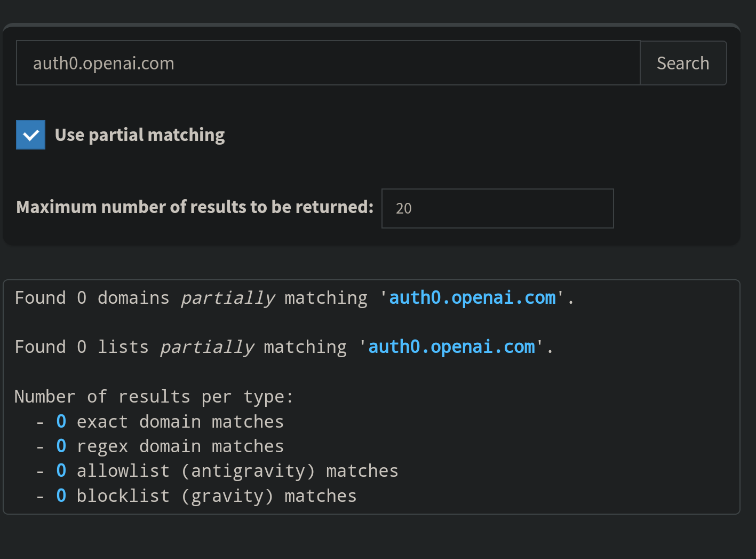Click the '0 blocklist (gravity) matches' line
Viewport: 756px width, 559px height.
coord(206,496)
